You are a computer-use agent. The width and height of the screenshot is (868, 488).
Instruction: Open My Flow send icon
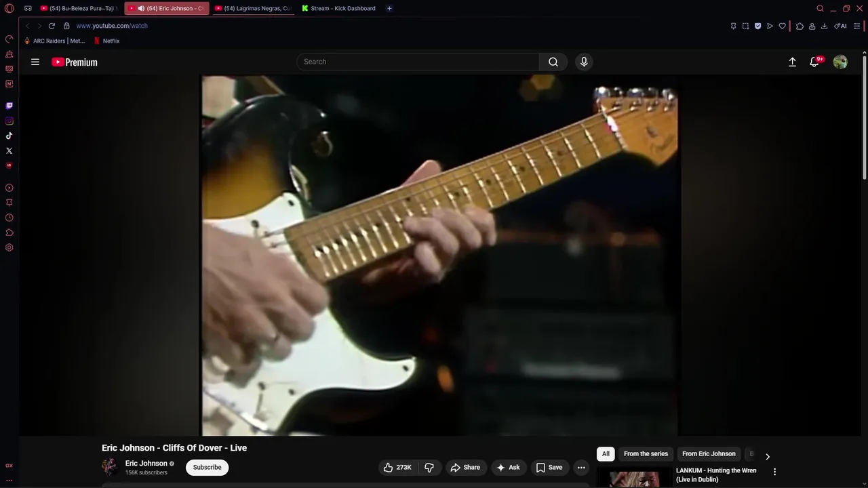pos(770,26)
